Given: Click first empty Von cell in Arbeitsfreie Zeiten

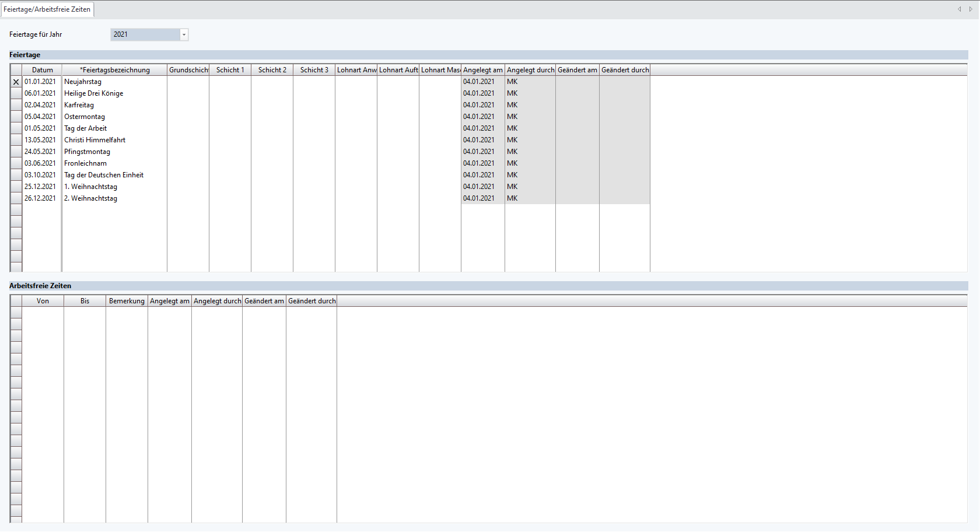Looking at the screenshot, I should pyautogui.click(x=43, y=313).
